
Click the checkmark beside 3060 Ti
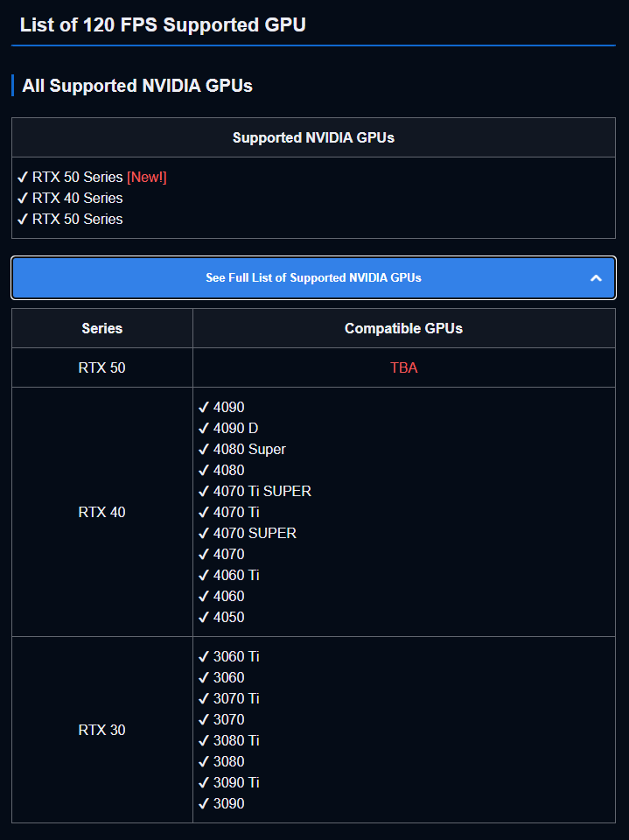click(204, 656)
